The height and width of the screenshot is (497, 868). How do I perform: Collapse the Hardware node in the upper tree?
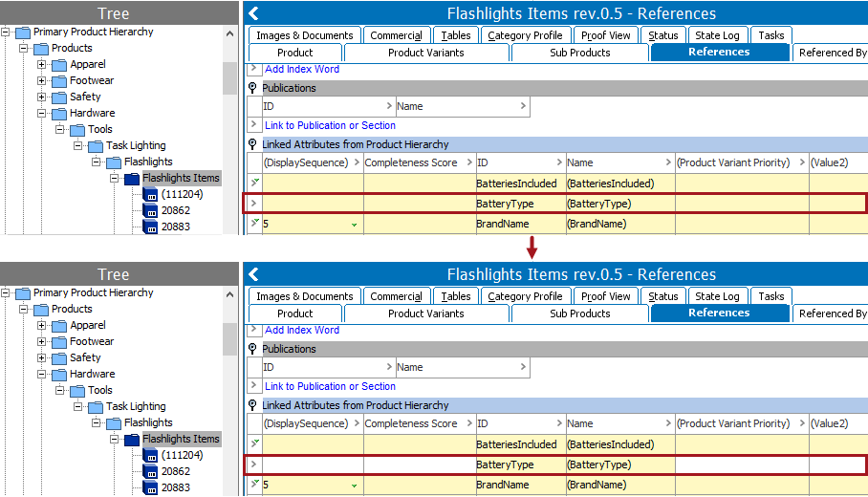point(41,114)
